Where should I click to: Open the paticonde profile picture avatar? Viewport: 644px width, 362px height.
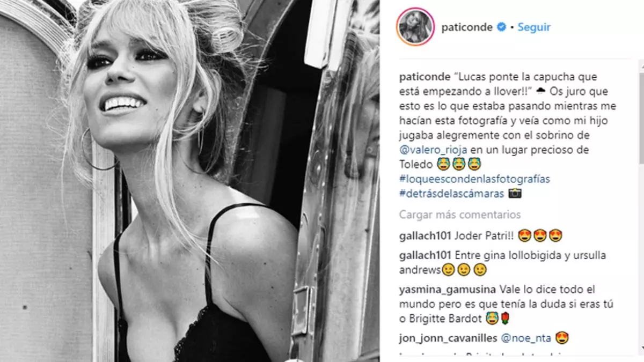pyautogui.click(x=414, y=27)
